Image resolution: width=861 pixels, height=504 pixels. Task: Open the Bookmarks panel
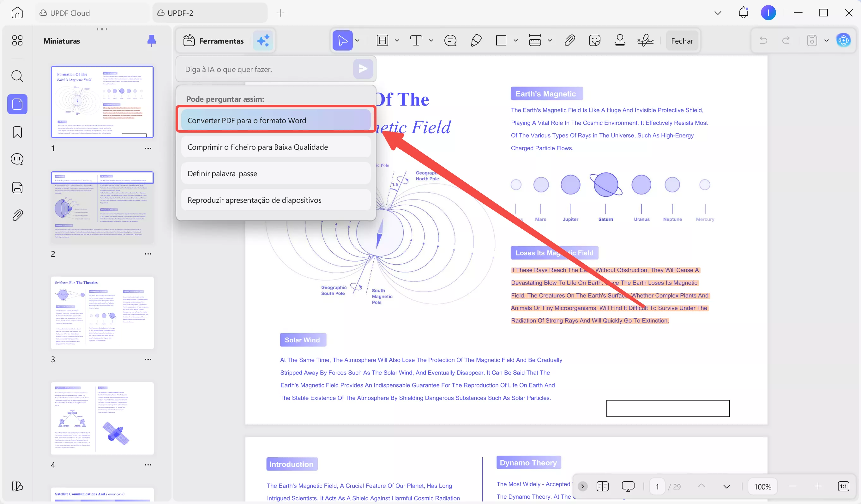pos(17,132)
